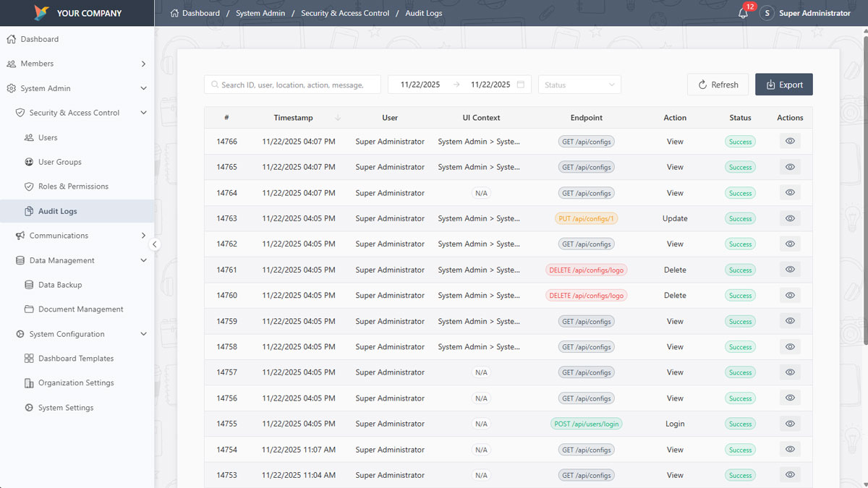Click the start date field
This screenshot has height=488, width=868.
pos(420,85)
